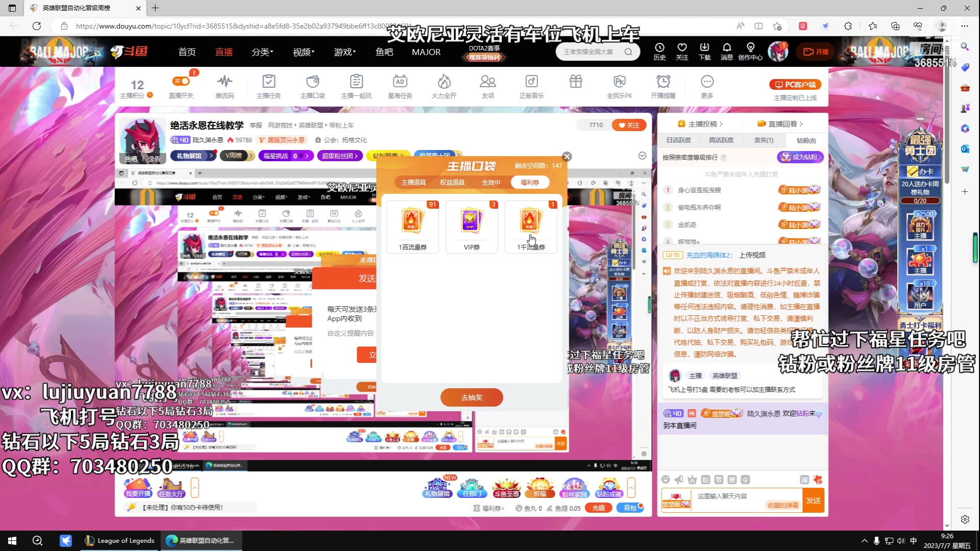This screenshot has width=980, height=551.
Task: Select the VIP券 coupon item
Action: coord(472,227)
